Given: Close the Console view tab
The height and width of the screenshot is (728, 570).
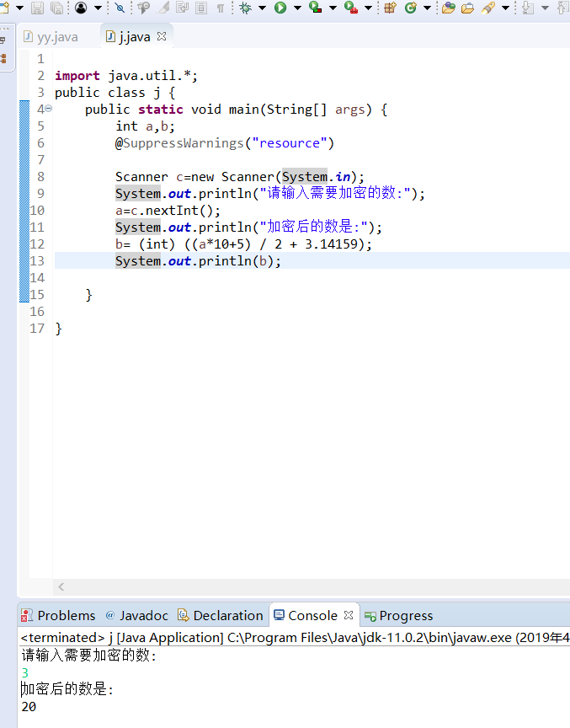Looking at the screenshot, I should point(349,615).
